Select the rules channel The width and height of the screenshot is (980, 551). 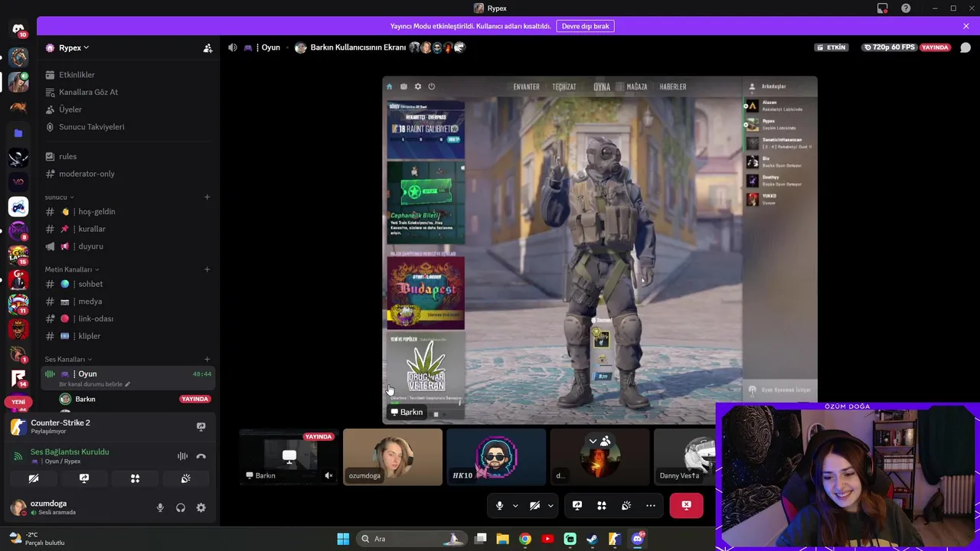point(67,156)
